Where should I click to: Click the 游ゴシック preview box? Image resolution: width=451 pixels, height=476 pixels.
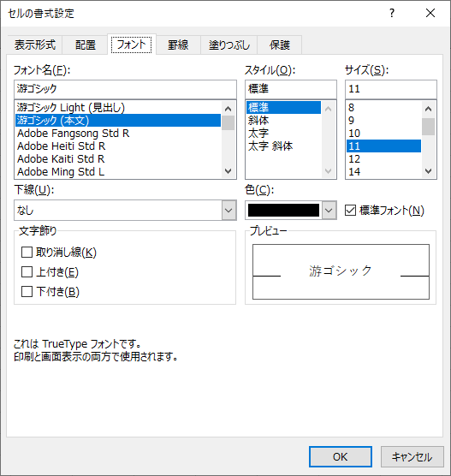pyautogui.click(x=341, y=271)
